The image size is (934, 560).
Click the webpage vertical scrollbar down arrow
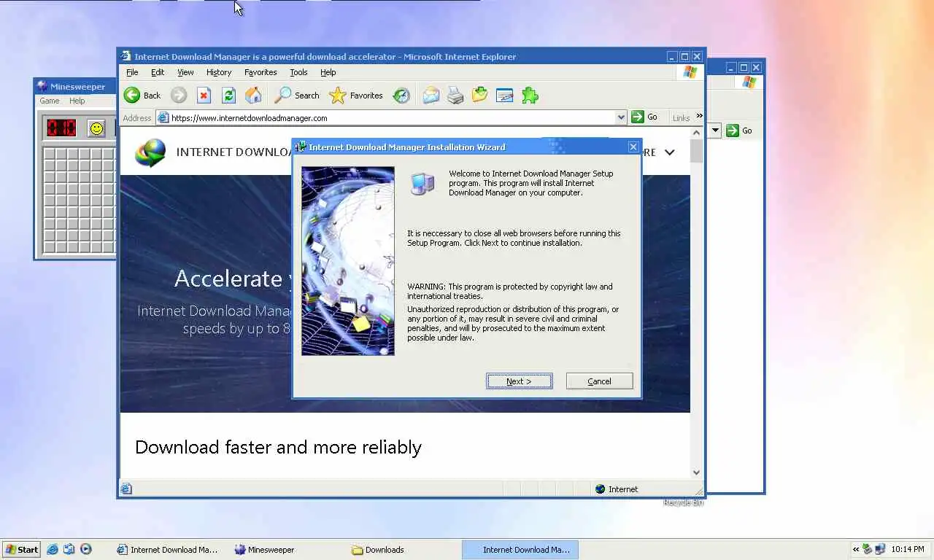tap(696, 472)
